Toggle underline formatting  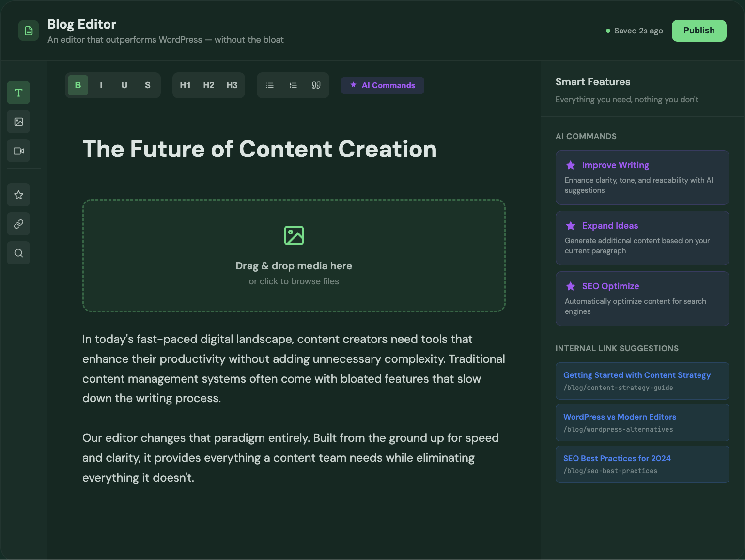pos(124,85)
